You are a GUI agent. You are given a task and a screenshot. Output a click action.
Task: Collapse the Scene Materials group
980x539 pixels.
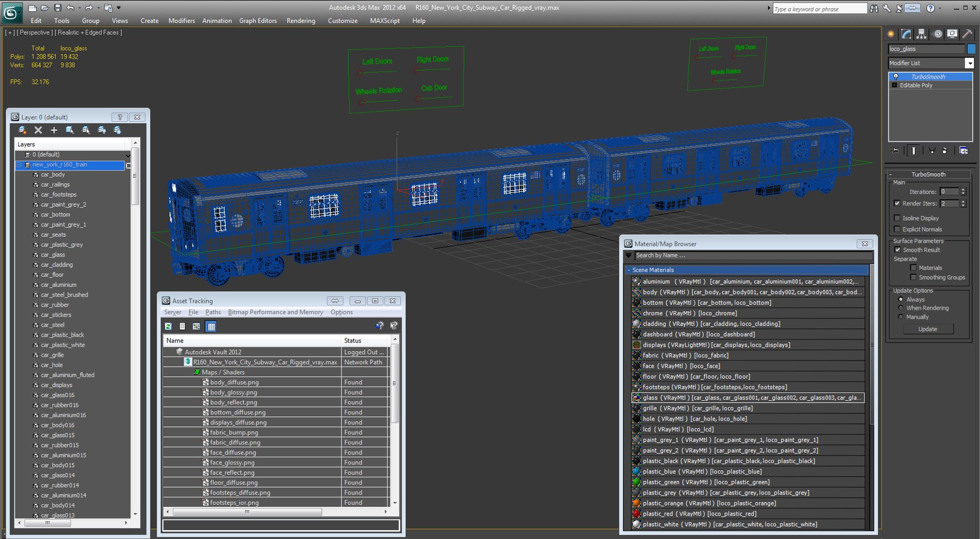tap(629, 270)
